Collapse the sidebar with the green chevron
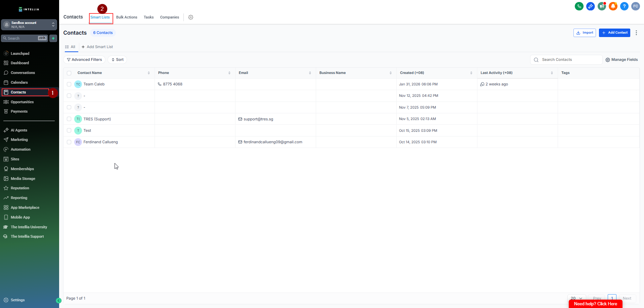This screenshot has width=644, height=308. tap(59, 301)
